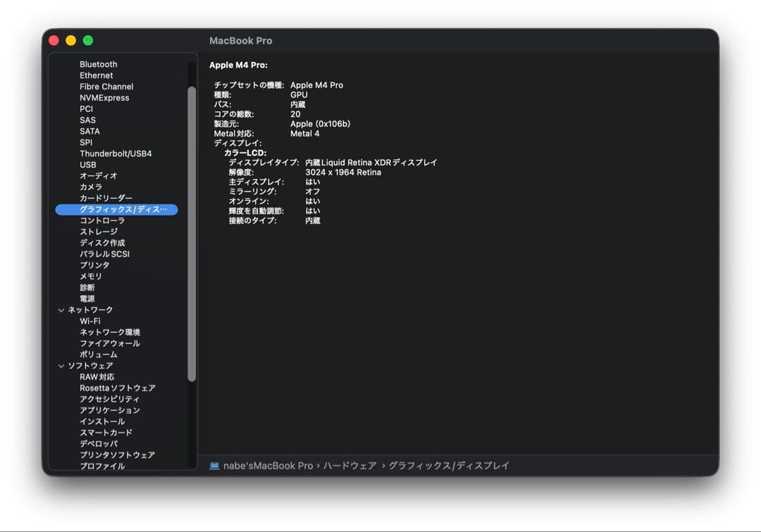Select ファイアウォール in the sidebar
The image size is (761, 532).
110,343
